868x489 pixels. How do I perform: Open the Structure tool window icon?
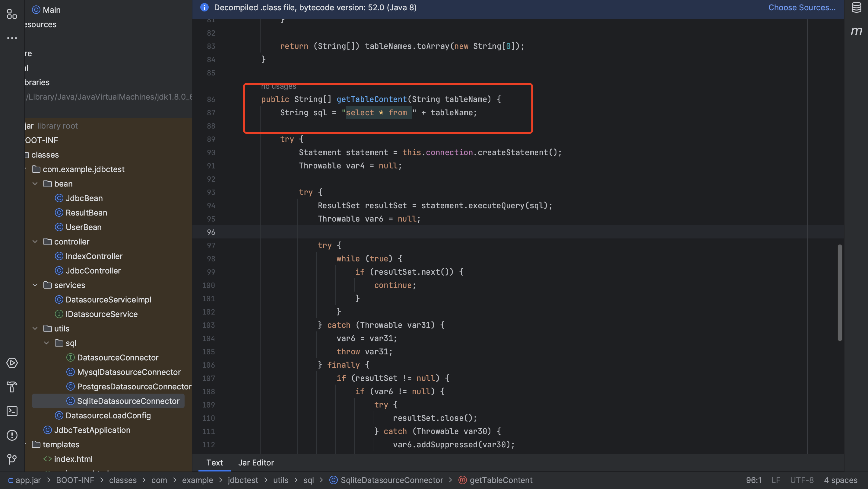pyautogui.click(x=12, y=14)
